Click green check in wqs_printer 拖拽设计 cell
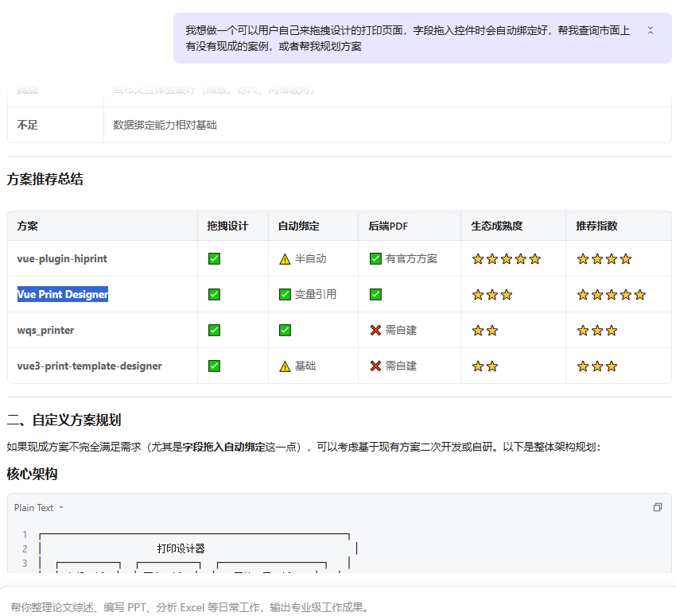 pyautogui.click(x=214, y=331)
